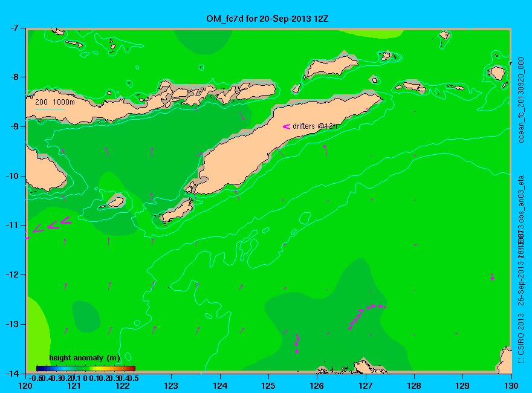Click the longitude tick label "121"
532x393 pixels.
[74, 386]
